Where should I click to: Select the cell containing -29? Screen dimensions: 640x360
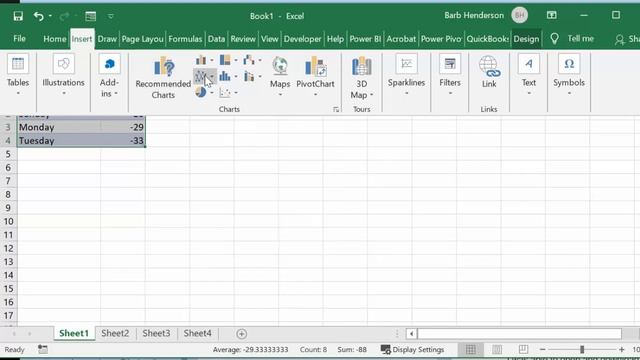click(x=123, y=127)
